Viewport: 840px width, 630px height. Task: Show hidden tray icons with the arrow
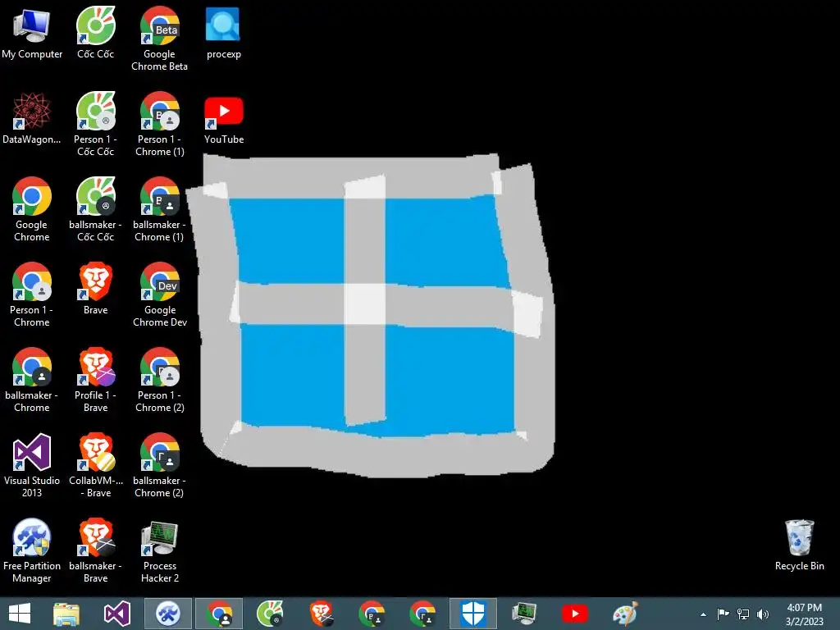coord(703,614)
